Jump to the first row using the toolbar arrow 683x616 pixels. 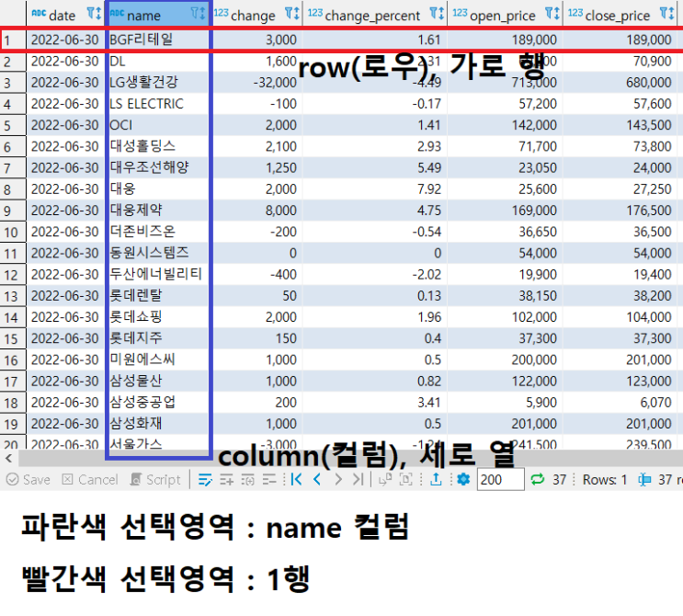[296, 480]
